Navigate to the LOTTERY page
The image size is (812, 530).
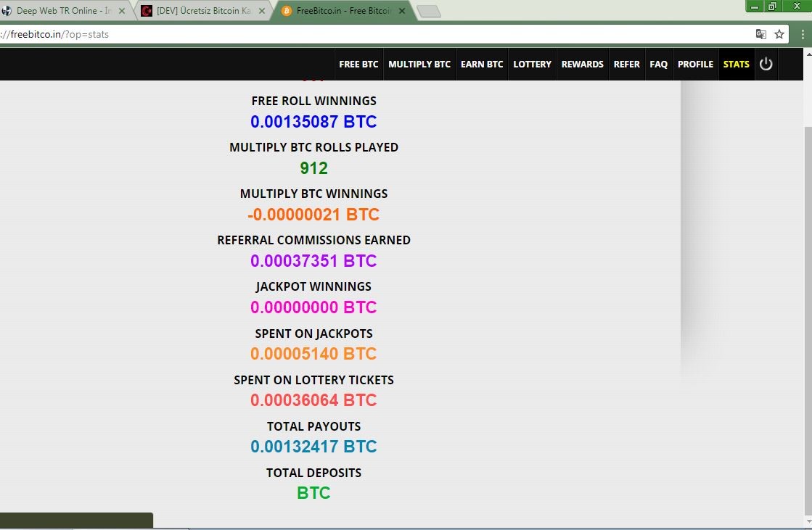[x=533, y=65]
